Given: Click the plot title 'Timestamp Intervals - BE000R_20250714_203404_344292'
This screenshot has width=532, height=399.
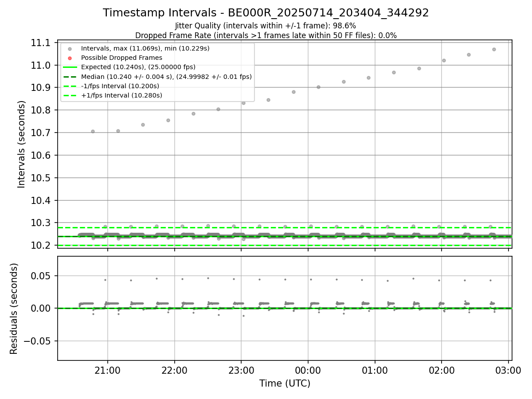Looking at the screenshot, I should [266, 13].
